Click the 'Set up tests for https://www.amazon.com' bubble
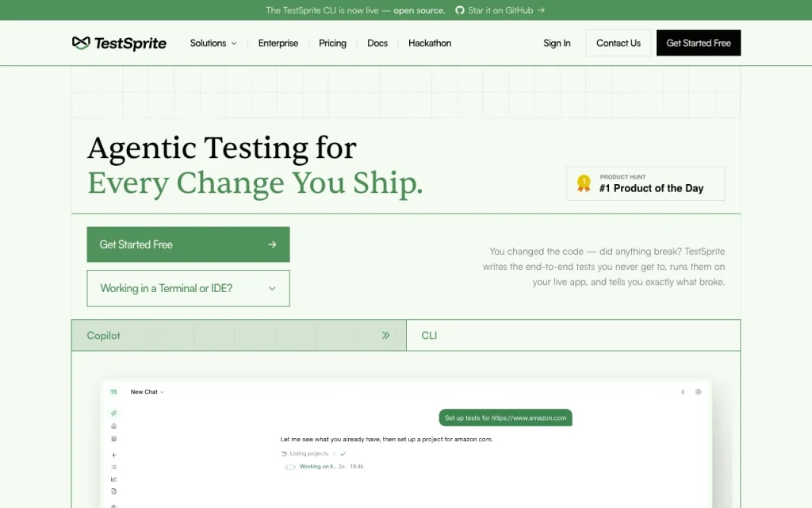Screen dimensions: 812x508 click(x=505, y=418)
